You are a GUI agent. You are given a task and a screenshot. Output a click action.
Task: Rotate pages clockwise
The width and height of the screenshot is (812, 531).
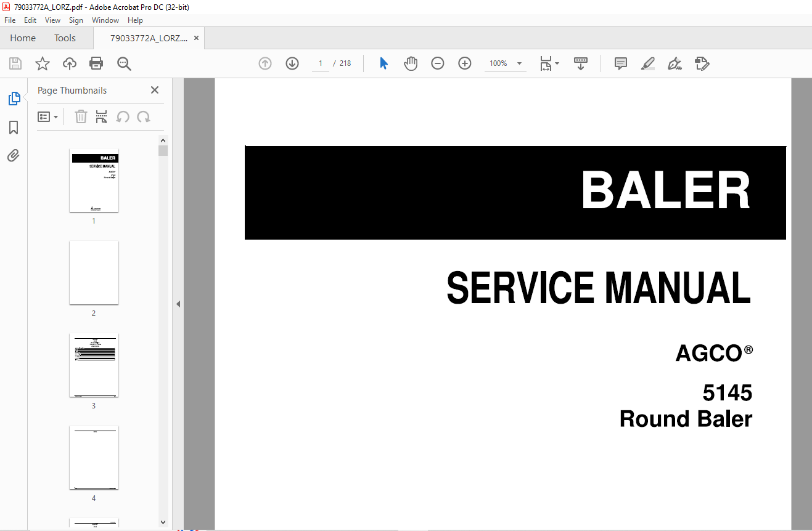[144, 116]
